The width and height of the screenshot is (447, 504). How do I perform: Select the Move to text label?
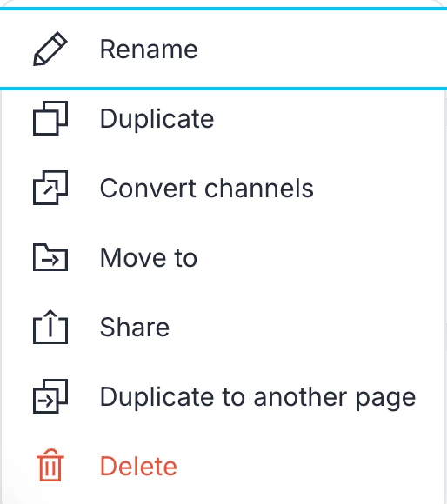click(x=148, y=257)
